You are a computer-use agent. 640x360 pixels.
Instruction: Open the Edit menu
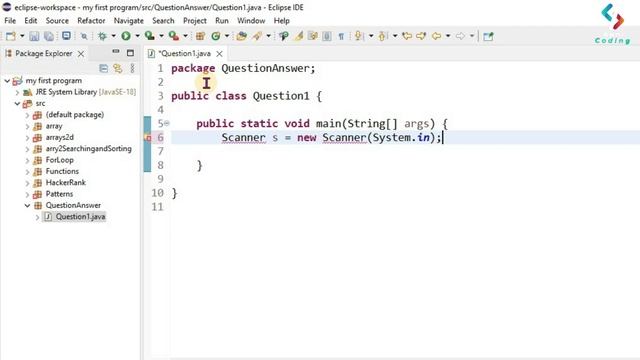click(x=31, y=20)
